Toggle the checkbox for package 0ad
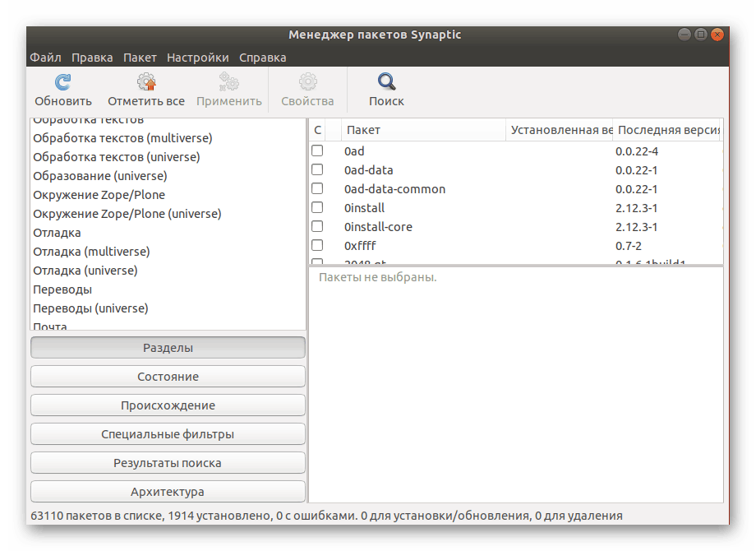Viewport: 756px width, 551px height. (317, 151)
